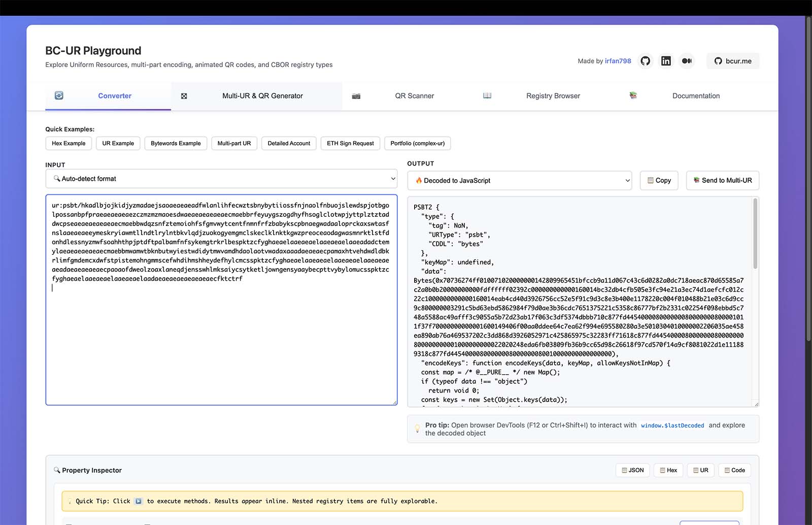The height and width of the screenshot is (525, 812).
Task: Click the books icon beside Documentation
Action: (633, 95)
